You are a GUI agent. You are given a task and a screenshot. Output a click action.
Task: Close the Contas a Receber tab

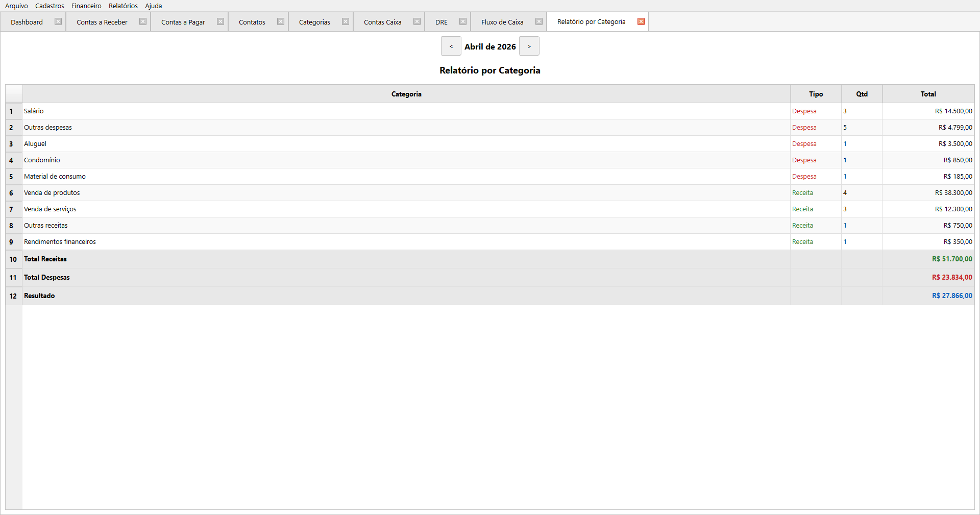tap(143, 22)
